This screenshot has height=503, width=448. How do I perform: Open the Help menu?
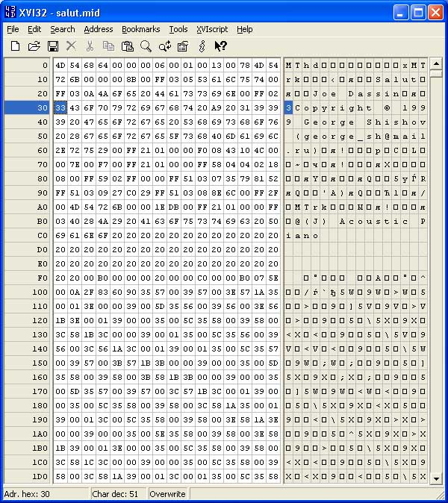(245, 29)
